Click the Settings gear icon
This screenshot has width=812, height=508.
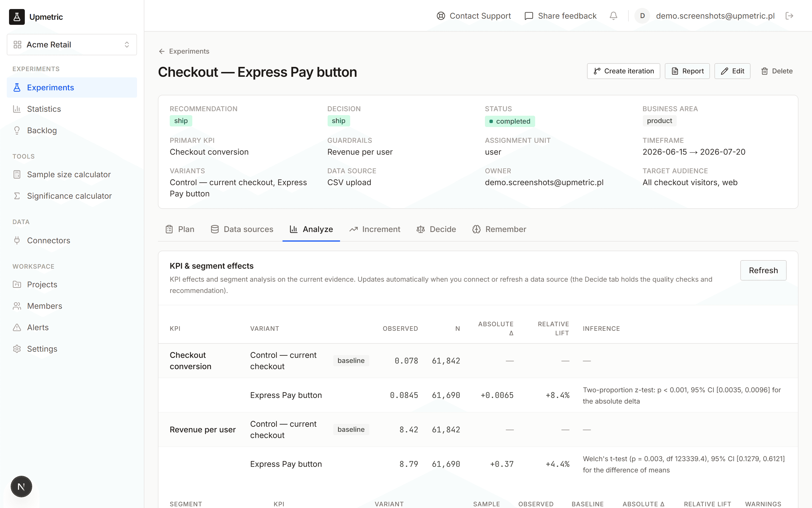click(x=17, y=349)
